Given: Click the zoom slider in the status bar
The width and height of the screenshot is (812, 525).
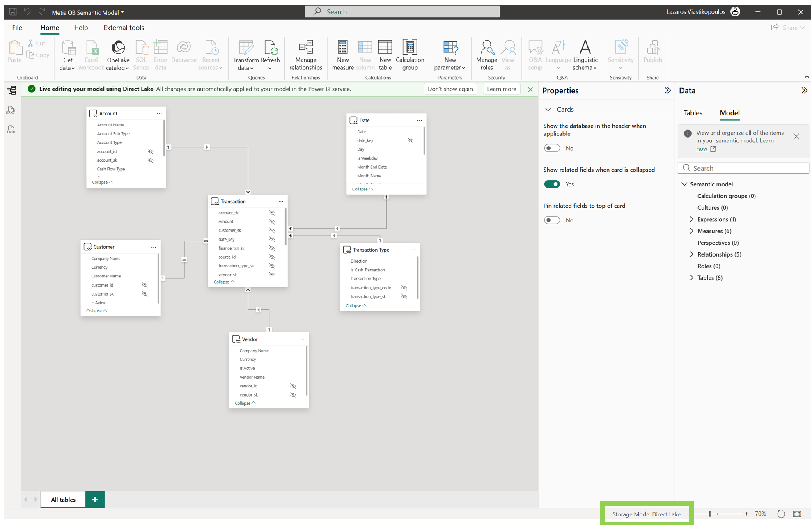Looking at the screenshot, I should coord(709,514).
